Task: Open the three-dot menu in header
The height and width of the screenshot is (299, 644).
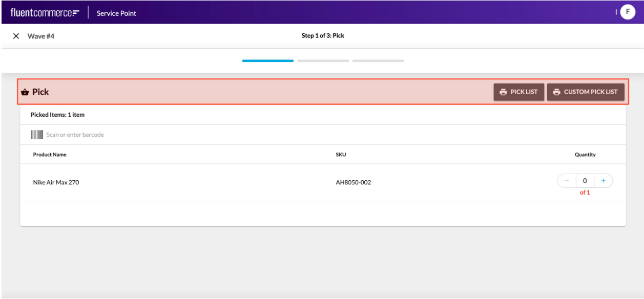Action: (615, 12)
